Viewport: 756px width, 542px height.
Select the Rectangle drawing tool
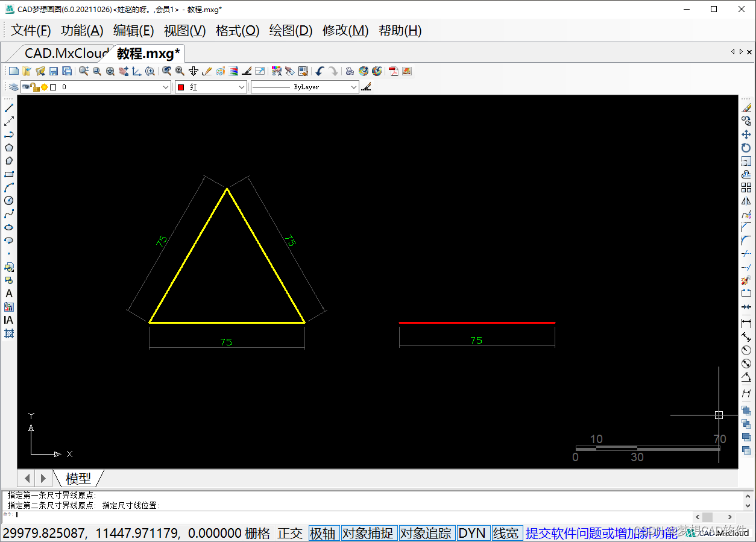[9, 174]
